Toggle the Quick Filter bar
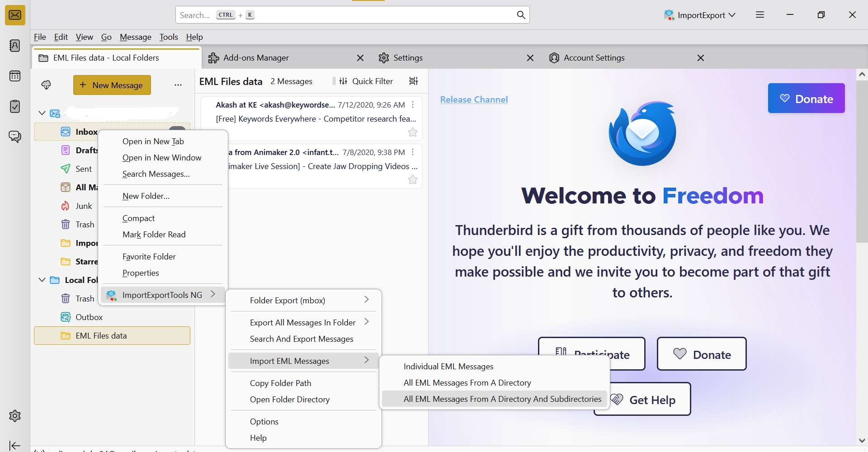 pos(366,81)
